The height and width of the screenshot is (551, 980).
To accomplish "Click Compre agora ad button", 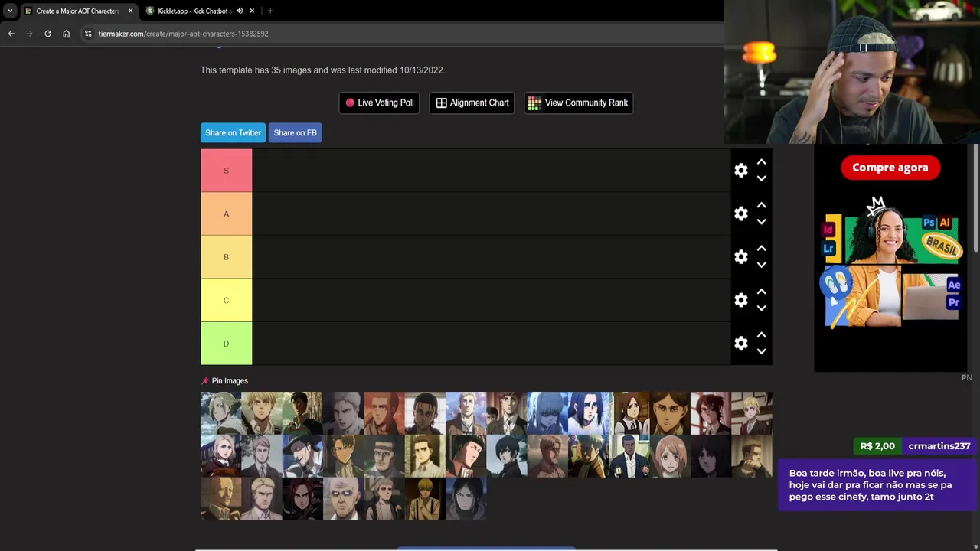I will click(890, 168).
